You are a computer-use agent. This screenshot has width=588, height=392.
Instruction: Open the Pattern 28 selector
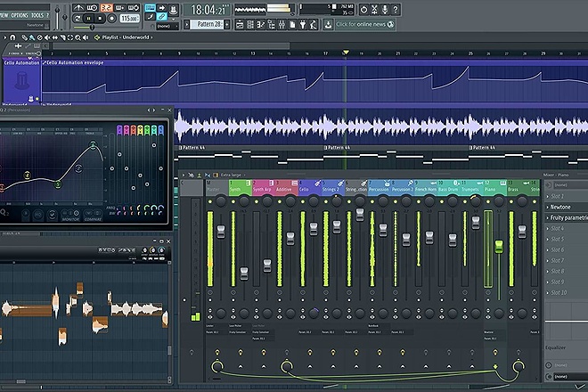click(207, 24)
